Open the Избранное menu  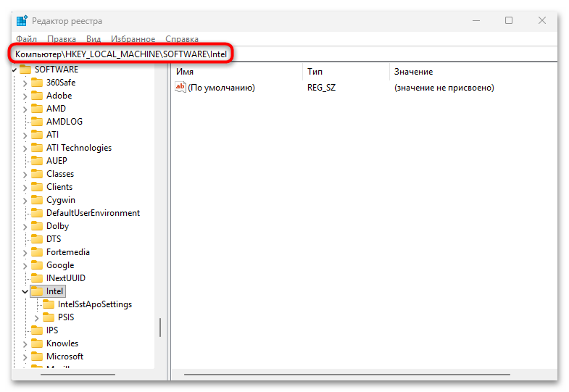[133, 38]
